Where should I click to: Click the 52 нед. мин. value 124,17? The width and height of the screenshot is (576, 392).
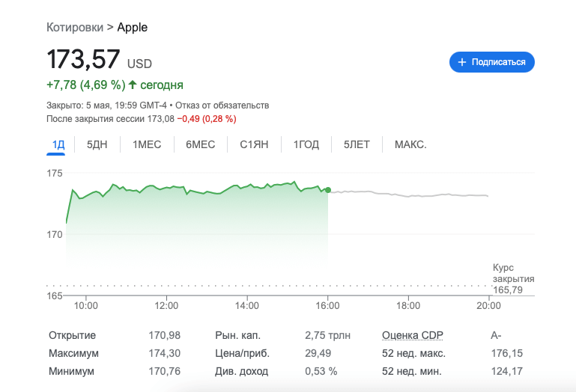(x=507, y=371)
